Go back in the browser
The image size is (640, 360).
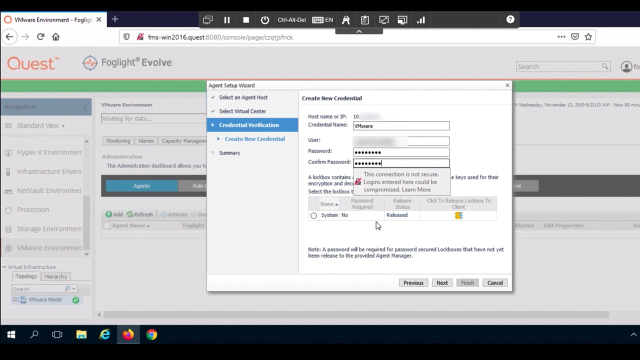point(9,37)
